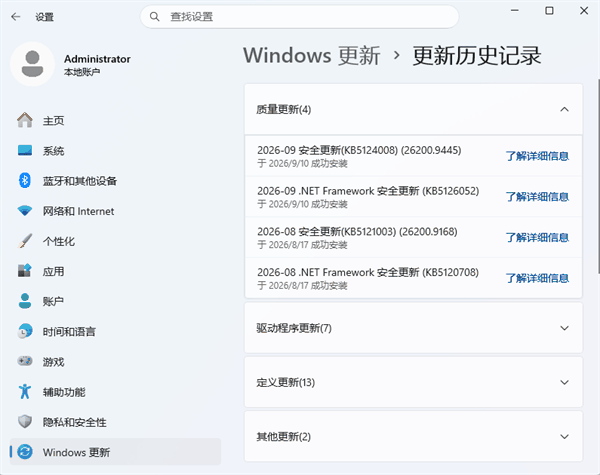Select Windows 更新 in sidebar
This screenshot has height=475, width=600.
pyautogui.click(x=115, y=452)
